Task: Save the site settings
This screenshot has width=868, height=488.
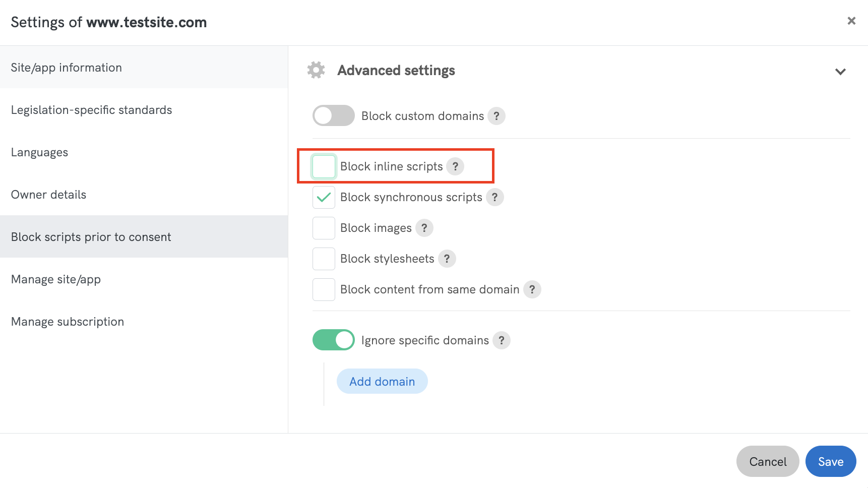Action: tap(830, 461)
